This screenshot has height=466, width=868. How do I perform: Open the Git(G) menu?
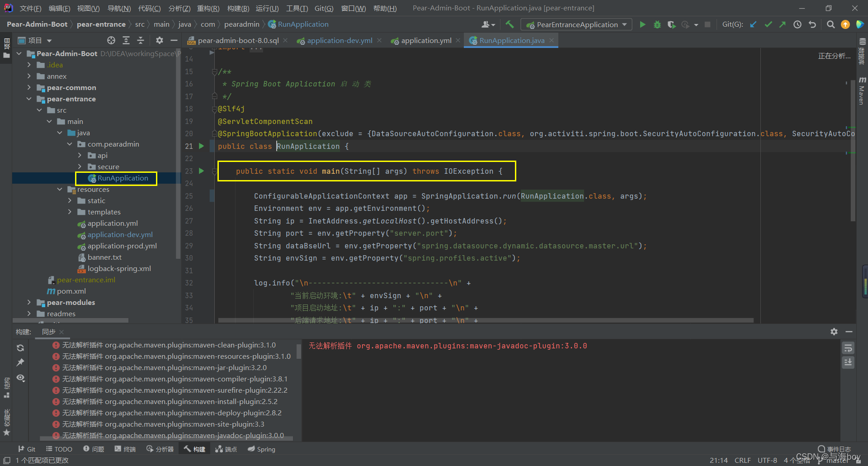pos(324,8)
